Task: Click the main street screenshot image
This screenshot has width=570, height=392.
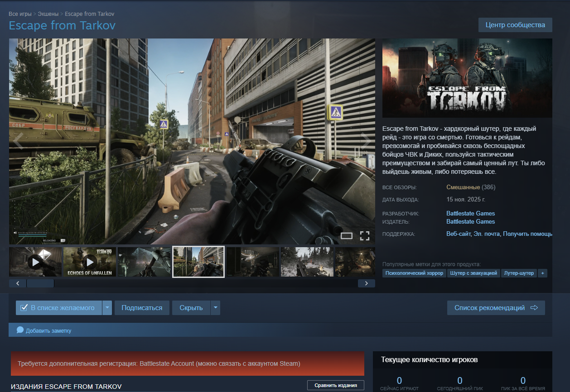Action: 192,141
